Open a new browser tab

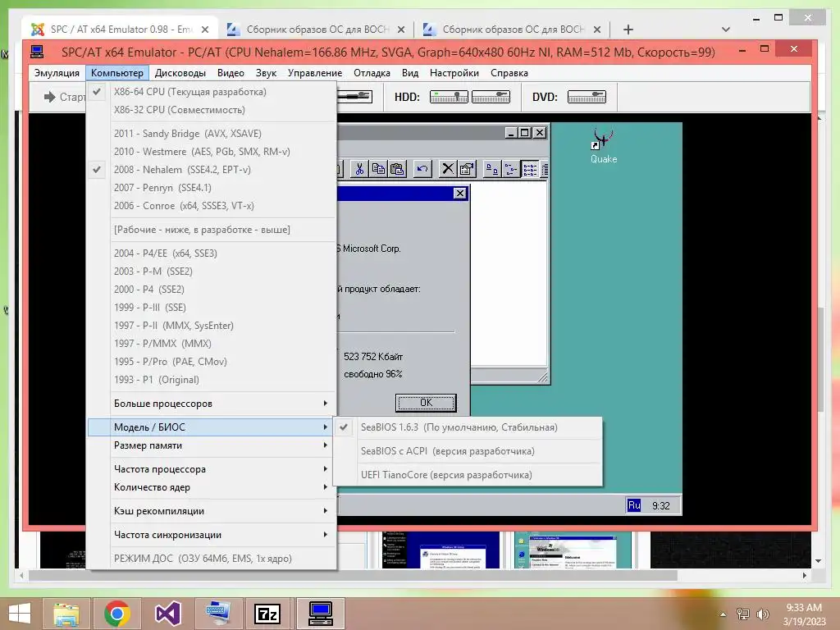[628, 30]
